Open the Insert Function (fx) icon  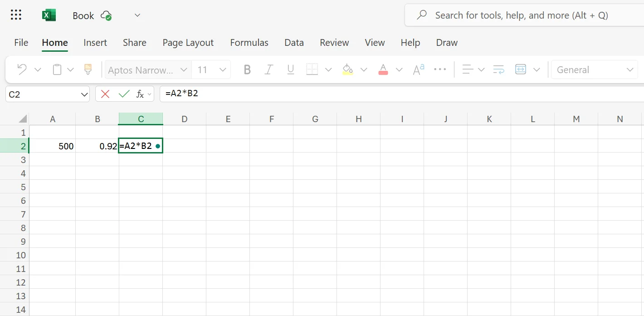click(x=140, y=94)
